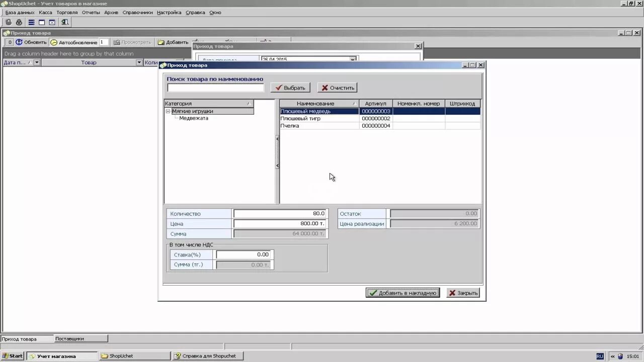Screen dimensions: 644x362
Task: Click the Номенкл. номер column header
Action: point(419,104)
